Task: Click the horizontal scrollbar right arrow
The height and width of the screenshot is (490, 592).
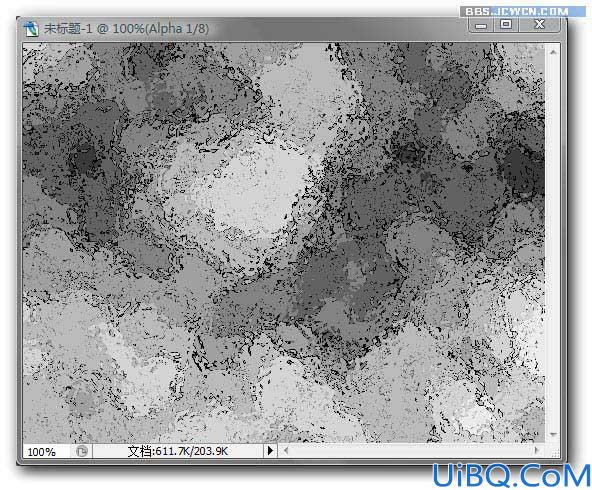Action: 535,450
